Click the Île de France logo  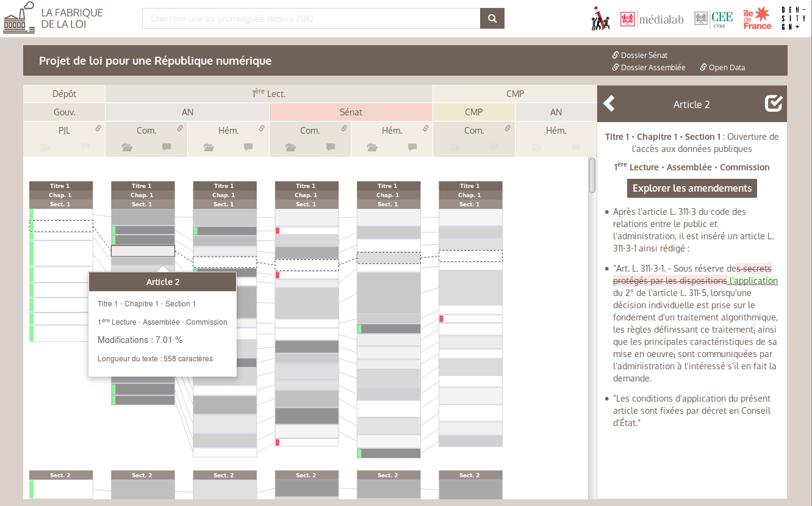(x=756, y=18)
